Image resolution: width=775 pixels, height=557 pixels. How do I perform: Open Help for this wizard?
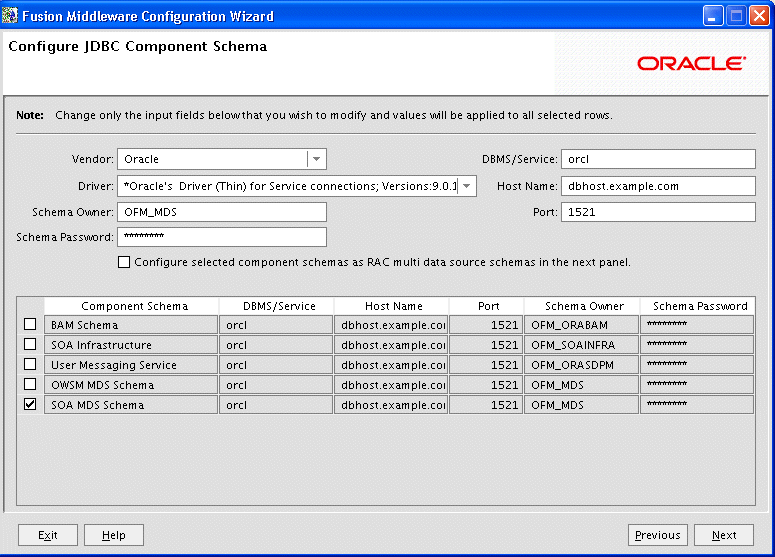pyautogui.click(x=114, y=535)
